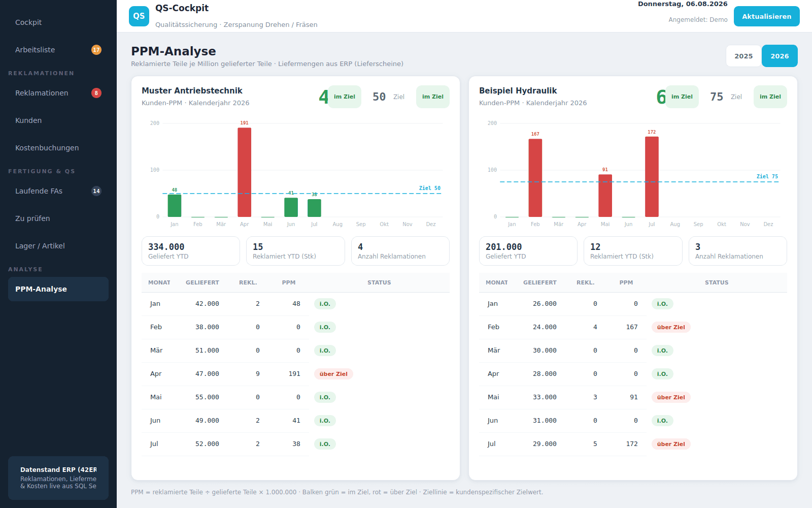Click the 334.000 Geliefert YTD card
Screen dimensions: 812x508
coord(191,251)
